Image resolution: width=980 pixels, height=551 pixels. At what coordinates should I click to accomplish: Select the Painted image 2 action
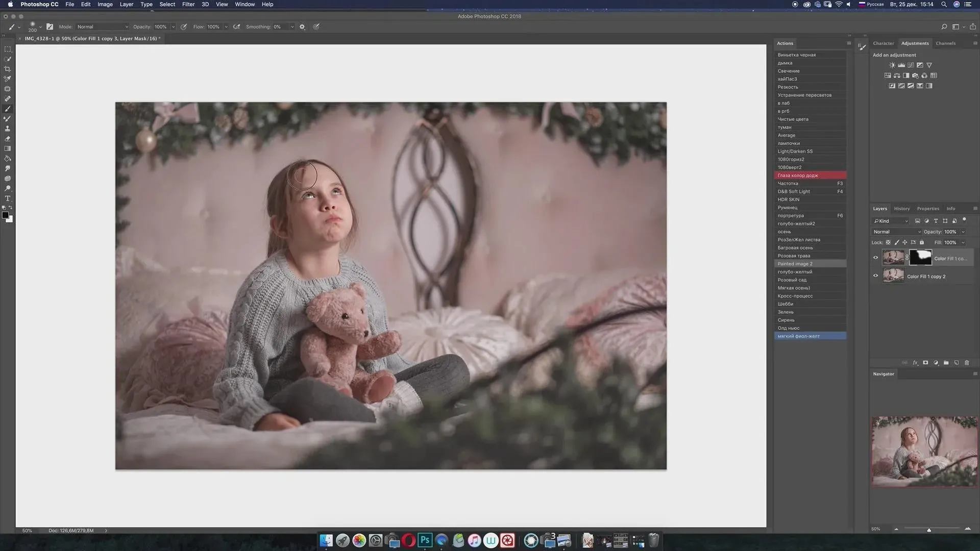pyautogui.click(x=795, y=264)
